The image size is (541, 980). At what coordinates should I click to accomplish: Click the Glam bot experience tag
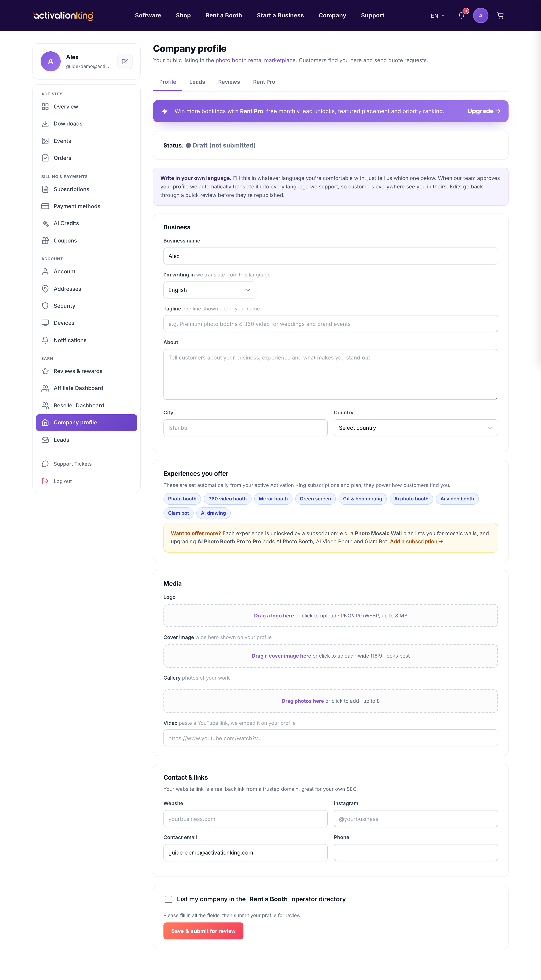click(178, 513)
